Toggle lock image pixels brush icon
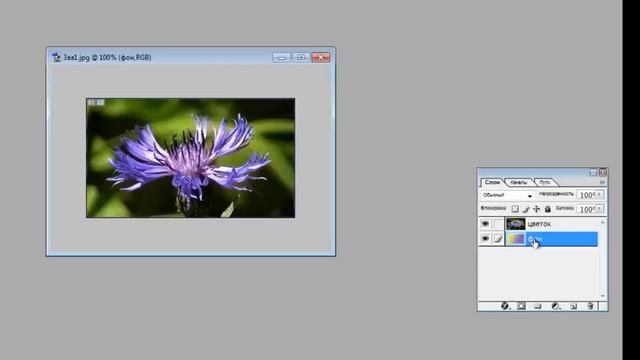The height and width of the screenshot is (360, 640). [526, 209]
